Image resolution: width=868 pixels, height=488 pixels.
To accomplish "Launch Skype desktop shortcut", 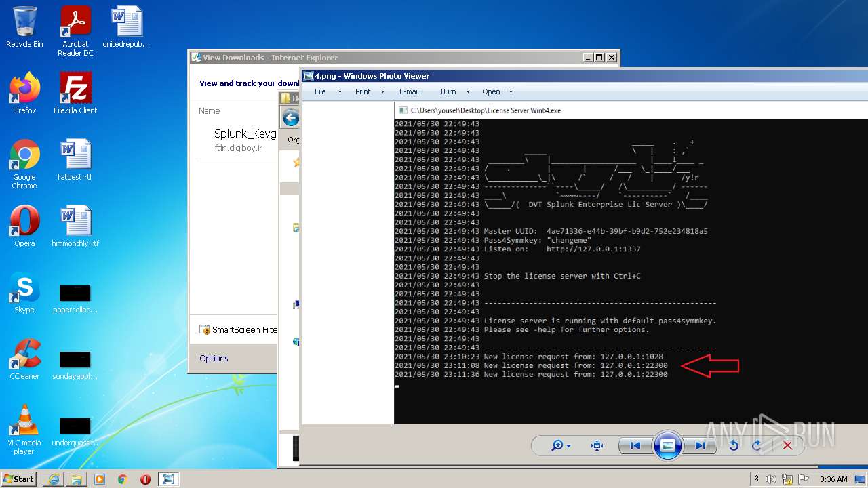I will tap(24, 293).
